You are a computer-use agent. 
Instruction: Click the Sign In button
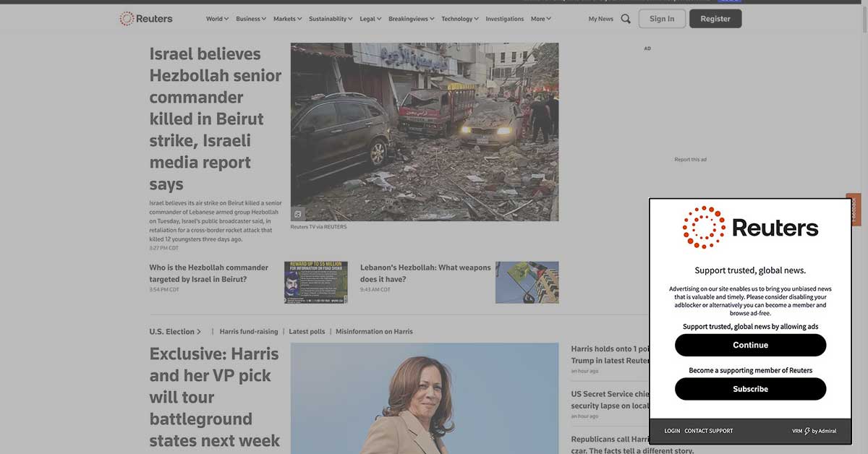click(662, 19)
